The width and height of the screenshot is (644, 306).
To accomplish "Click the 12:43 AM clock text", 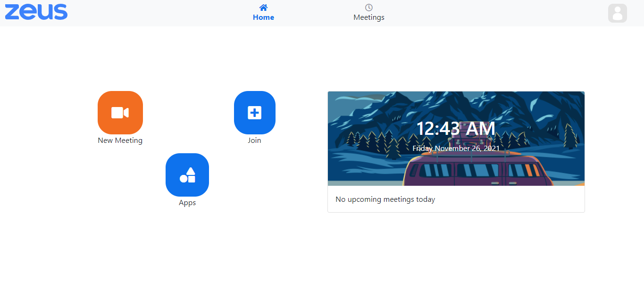I will [x=456, y=129].
